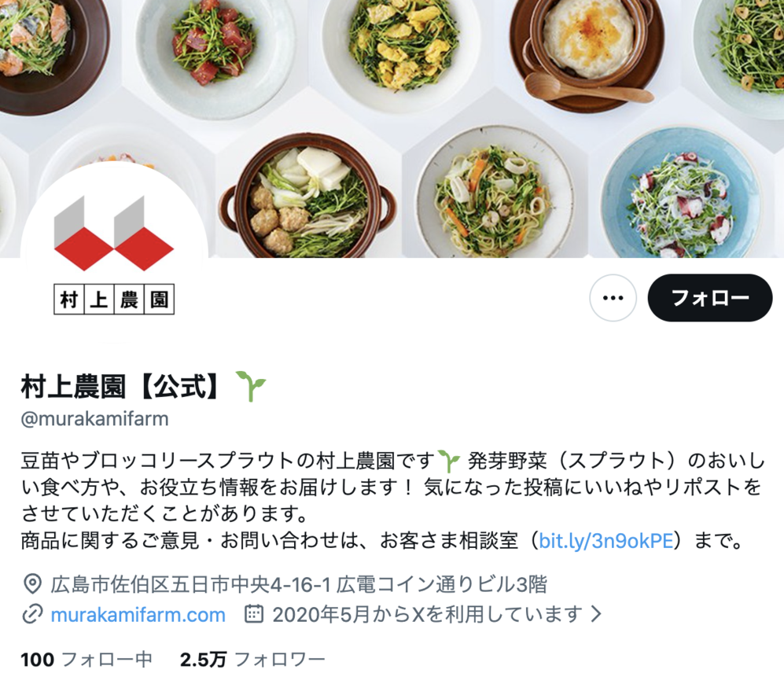View the 2.5万 フォロワー followers list
Image resolution: width=784 pixels, height=684 pixels.
click(x=252, y=660)
